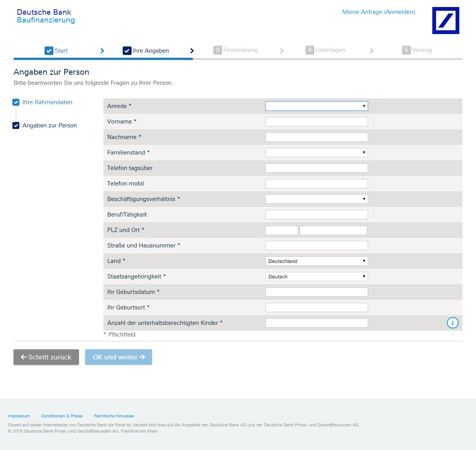Focus the Ihr Geburtsdatum input field
This screenshot has height=450, width=476.
317,292
